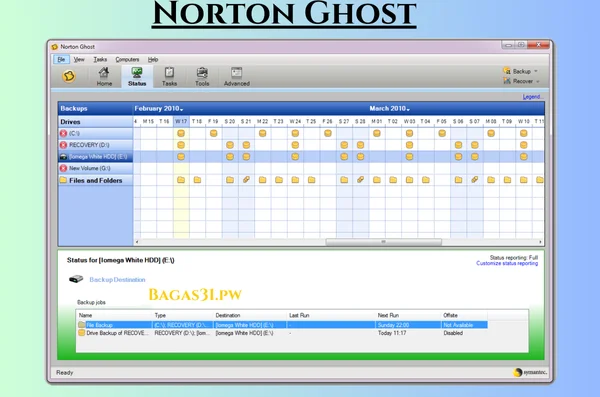Click the red error icon beside RECOVERY (D:\)
This screenshot has height=397, width=600.
click(64, 145)
